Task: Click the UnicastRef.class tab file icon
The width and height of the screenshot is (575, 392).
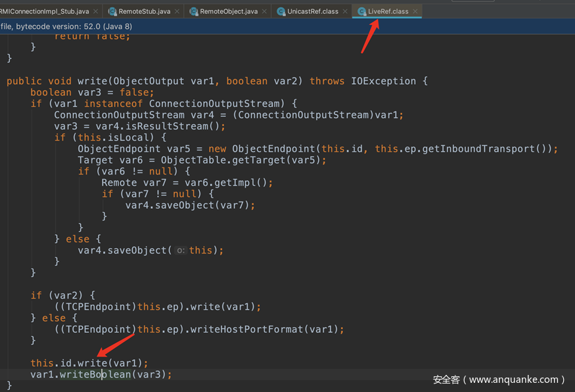Action: click(281, 12)
